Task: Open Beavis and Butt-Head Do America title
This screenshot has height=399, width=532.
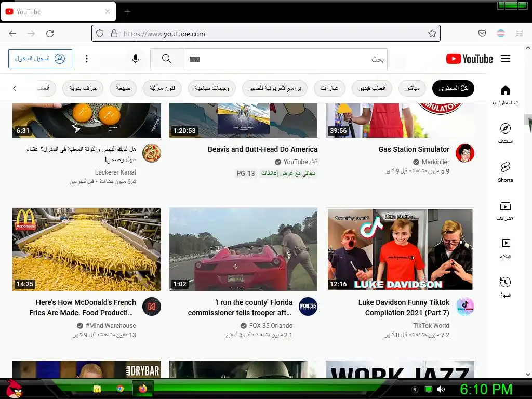Action: [262, 149]
